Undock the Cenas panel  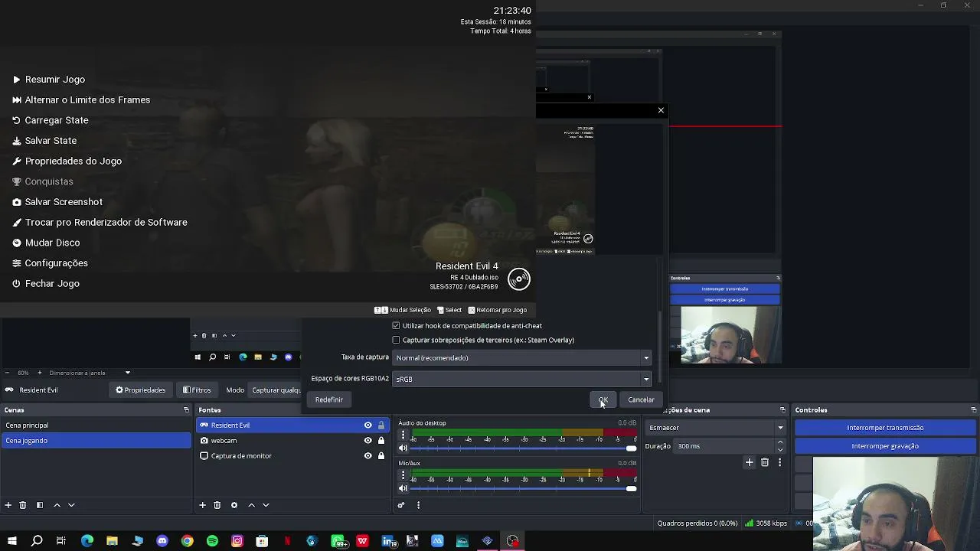[x=186, y=410]
